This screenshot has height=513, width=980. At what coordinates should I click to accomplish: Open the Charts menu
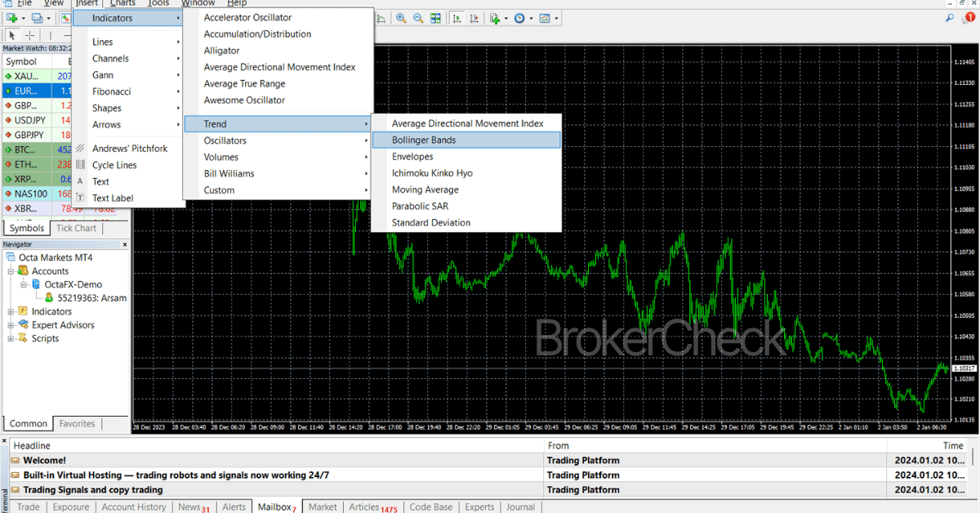coord(122,3)
